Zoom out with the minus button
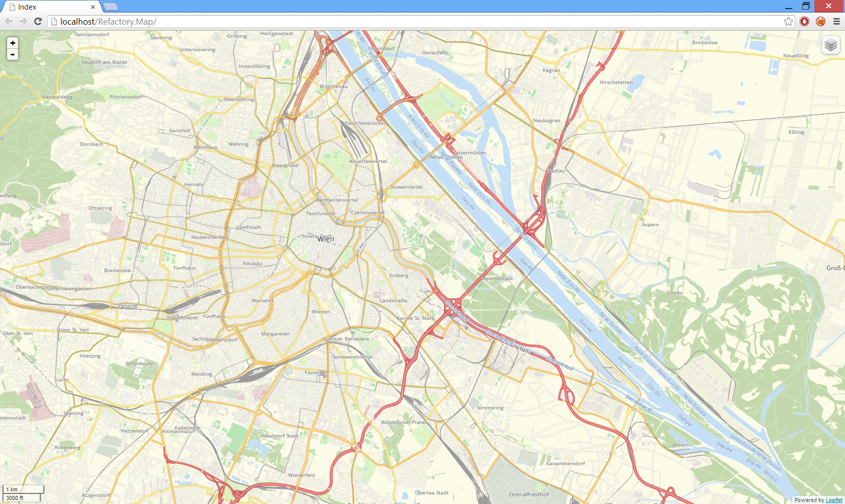Image resolution: width=845 pixels, height=504 pixels. (13, 54)
